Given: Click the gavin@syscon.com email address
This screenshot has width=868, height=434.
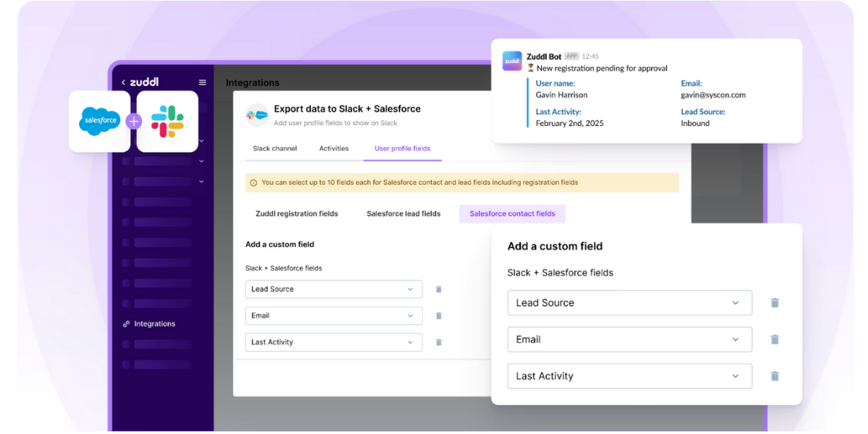Looking at the screenshot, I should point(713,95).
